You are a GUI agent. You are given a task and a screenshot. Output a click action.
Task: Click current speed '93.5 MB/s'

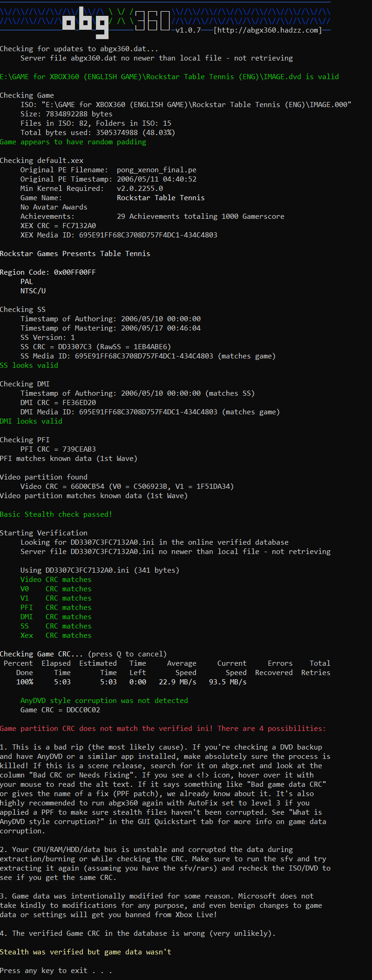tap(228, 682)
